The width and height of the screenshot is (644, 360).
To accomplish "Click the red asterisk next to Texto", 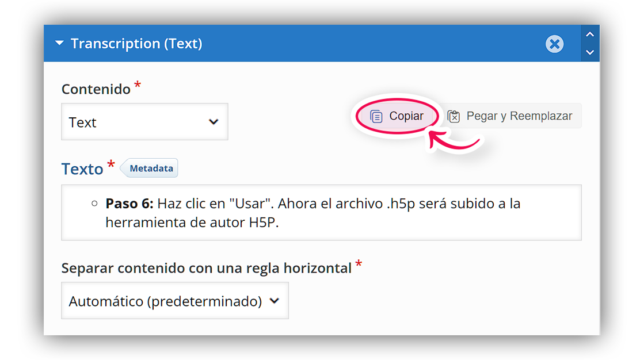I will pos(111,164).
